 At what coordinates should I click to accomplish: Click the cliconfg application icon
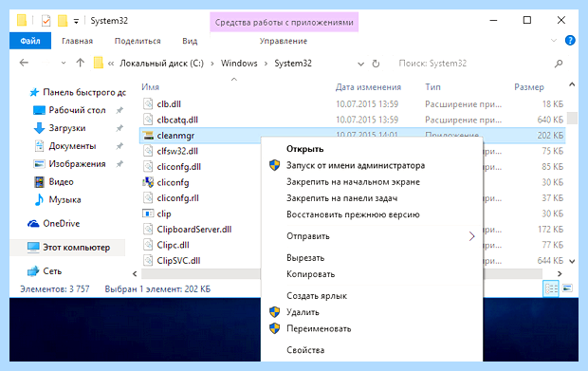point(148,182)
